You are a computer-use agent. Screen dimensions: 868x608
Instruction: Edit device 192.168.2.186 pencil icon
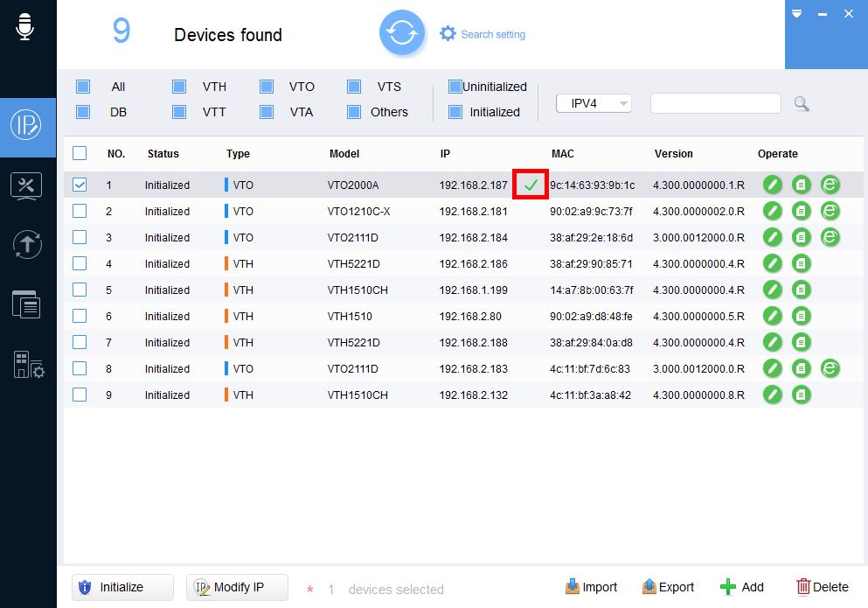[773, 263]
